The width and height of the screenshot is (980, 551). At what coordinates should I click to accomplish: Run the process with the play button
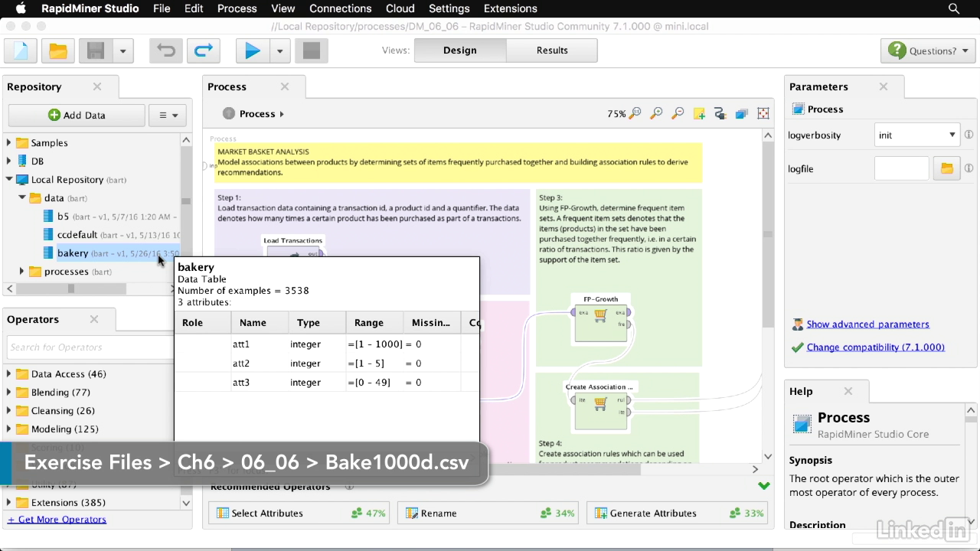pyautogui.click(x=252, y=51)
